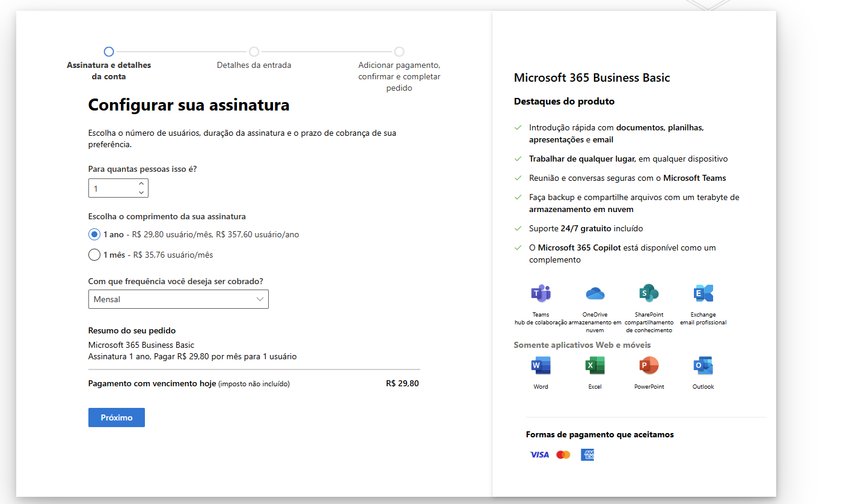Click the Pagamento com vencimento hoje label
This screenshot has width=843, height=504.
[152, 383]
